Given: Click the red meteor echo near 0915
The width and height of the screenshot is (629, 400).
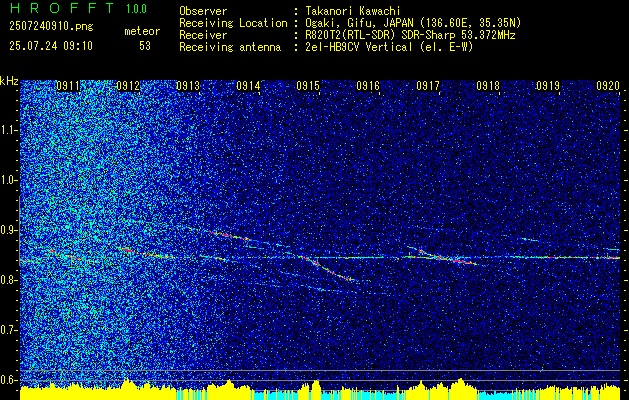Looking at the screenshot, I should click(327, 268).
